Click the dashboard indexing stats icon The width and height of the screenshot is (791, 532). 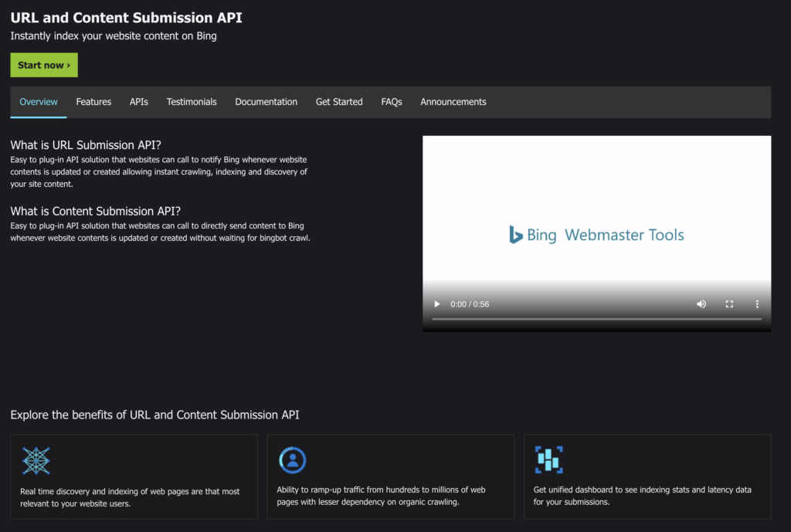(x=549, y=460)
